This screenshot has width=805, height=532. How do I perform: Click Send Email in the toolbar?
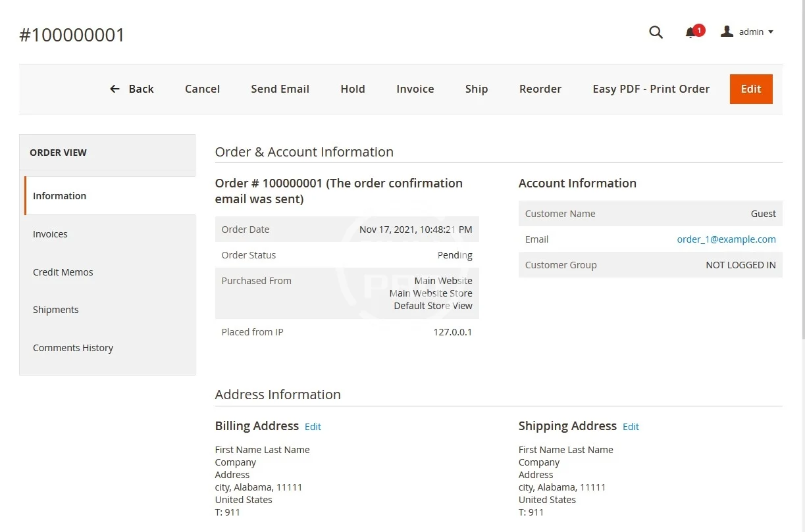click(280, 89)
